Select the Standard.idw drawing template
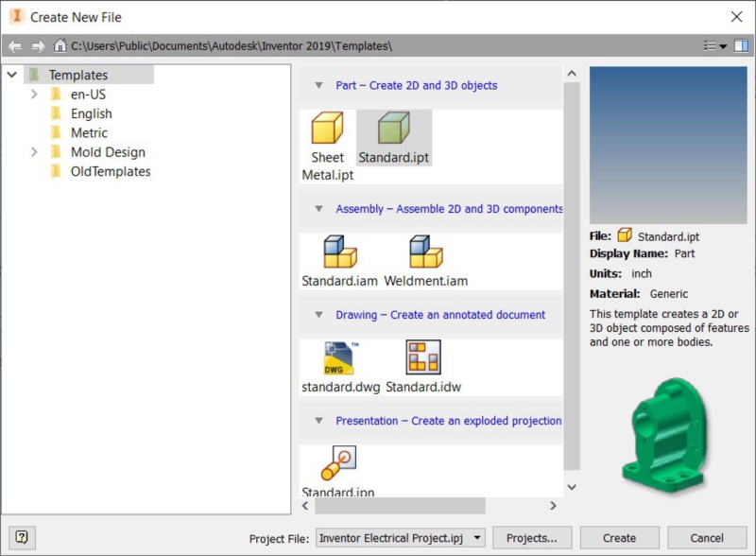The height and width of the screenshot is (556, 756). click(423, 358)
